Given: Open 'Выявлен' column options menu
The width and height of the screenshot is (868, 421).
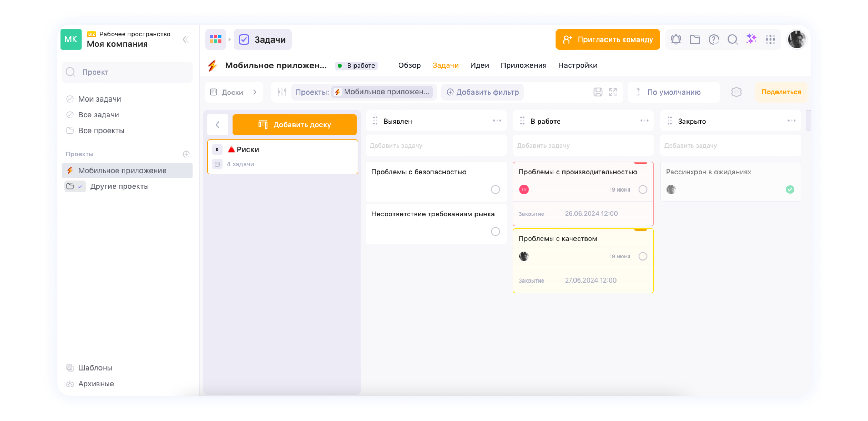Looking at the screenshot, I should point(497,121).
